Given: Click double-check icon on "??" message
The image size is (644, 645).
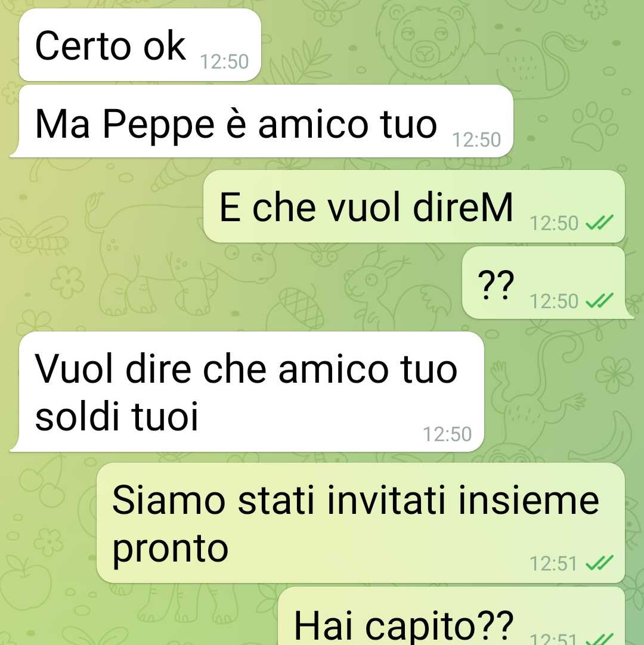Looking at the screenshot, I should pos(599,300).
